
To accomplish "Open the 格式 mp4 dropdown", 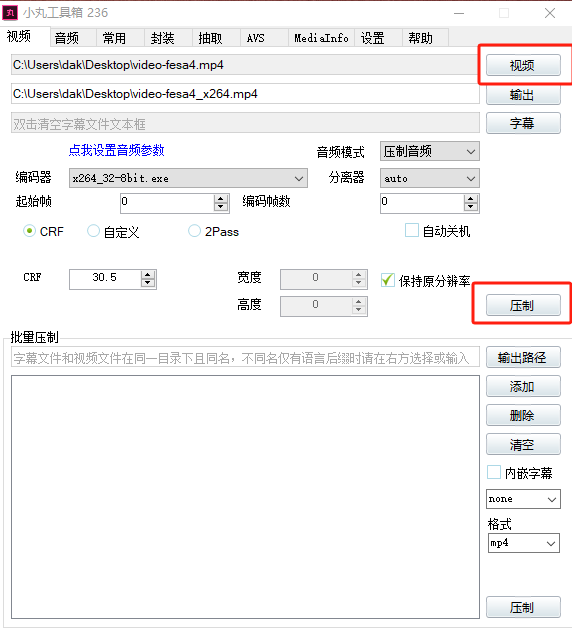I will (523, 543).
